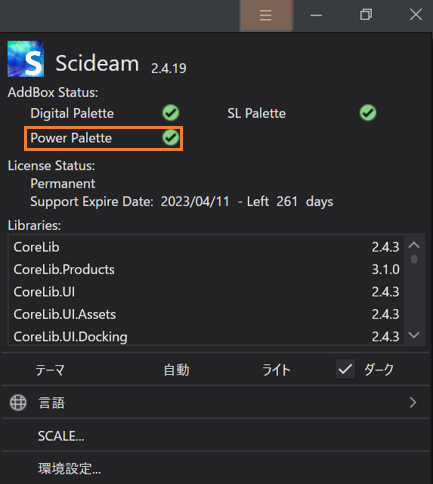Viewport: 433px width, 484px height.
Task: Select the ライト theme option
Action: pos(276,370)
